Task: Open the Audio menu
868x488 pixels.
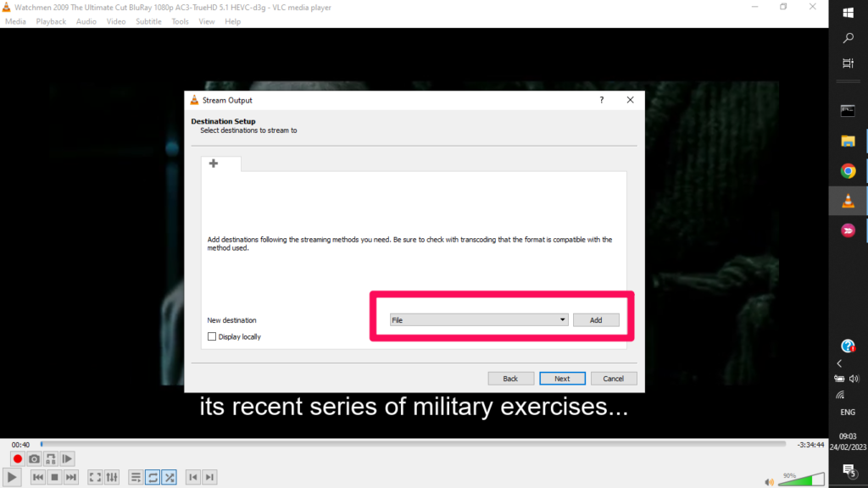Action: [x=86, y=21]
